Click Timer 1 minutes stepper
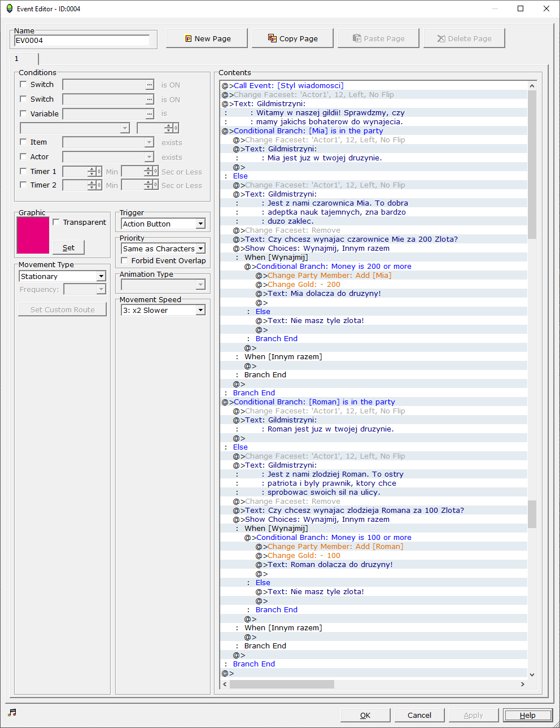The height and width of the screenshot is (728, 560). (x=95, y=171)
